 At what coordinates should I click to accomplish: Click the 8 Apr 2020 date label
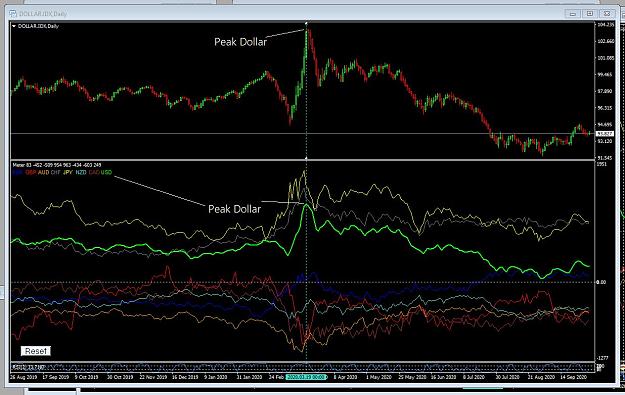pos(345,377)
